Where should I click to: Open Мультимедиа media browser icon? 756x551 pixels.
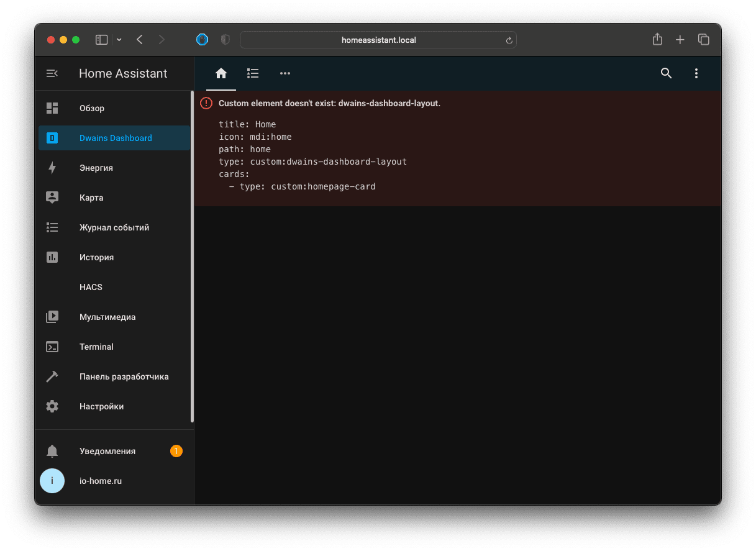[52, 317]
